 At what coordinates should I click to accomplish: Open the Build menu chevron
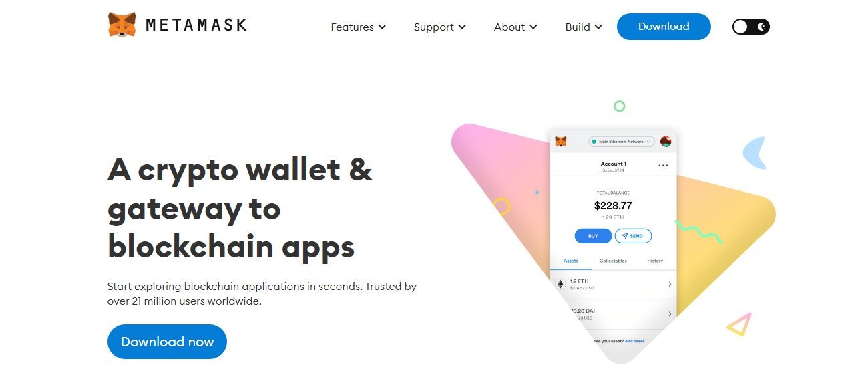coord(598,27)
